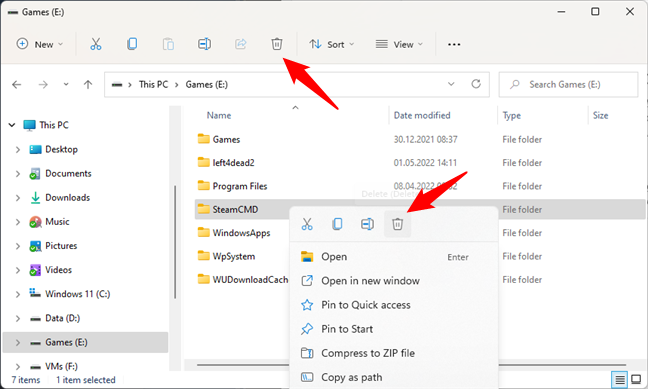Select Pictures in the navigation pane
The image size is (648, 389).
click(61, 246)
